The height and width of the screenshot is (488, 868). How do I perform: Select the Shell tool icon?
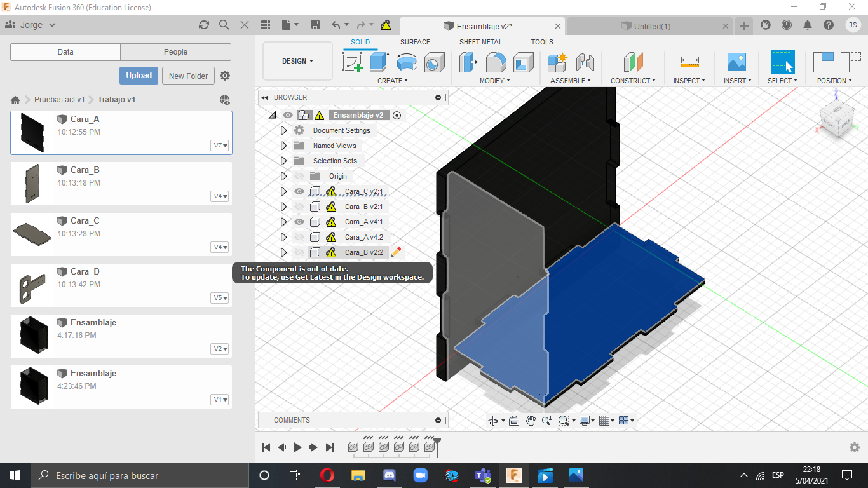[523, 62]
